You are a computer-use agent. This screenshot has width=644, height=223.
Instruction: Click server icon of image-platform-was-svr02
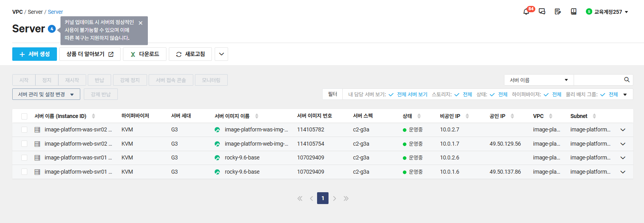point(37,130)
